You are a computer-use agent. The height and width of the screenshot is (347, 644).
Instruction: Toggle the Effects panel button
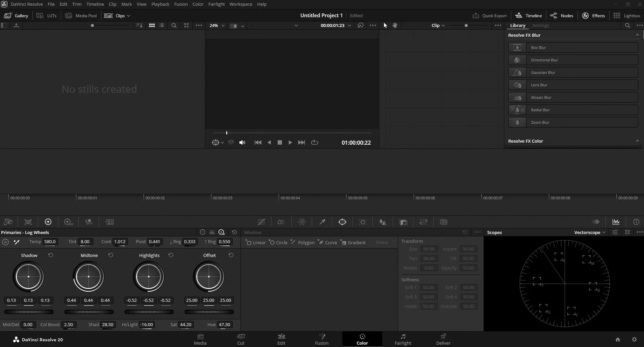click(593, 16)
